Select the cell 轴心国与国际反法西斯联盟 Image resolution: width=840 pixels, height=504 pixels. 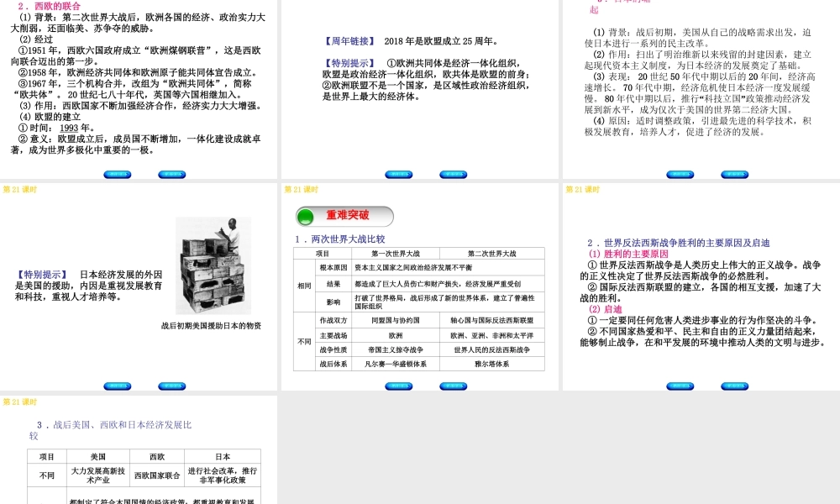[491, 320]
